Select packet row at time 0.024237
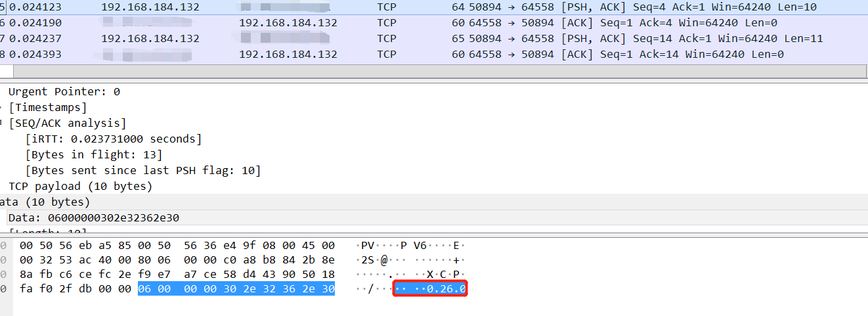The width and height of the screenshot is (868, 316). click(x=434, y=38)
